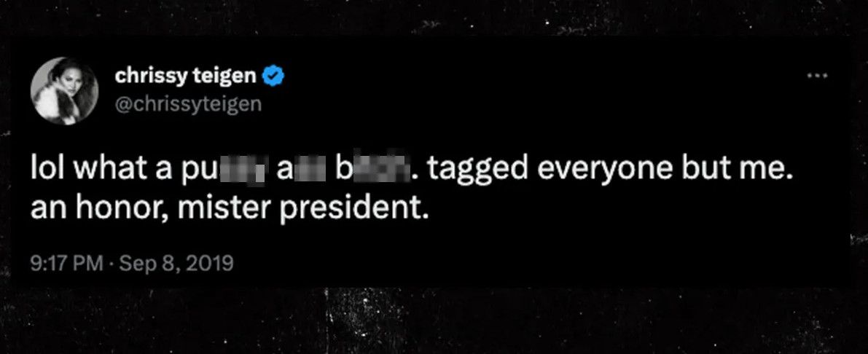Image resolution: width=868 pixels, height=354 pixels.
Task: Click the 9:17 PM timestamp
Action: coord(66,262)
